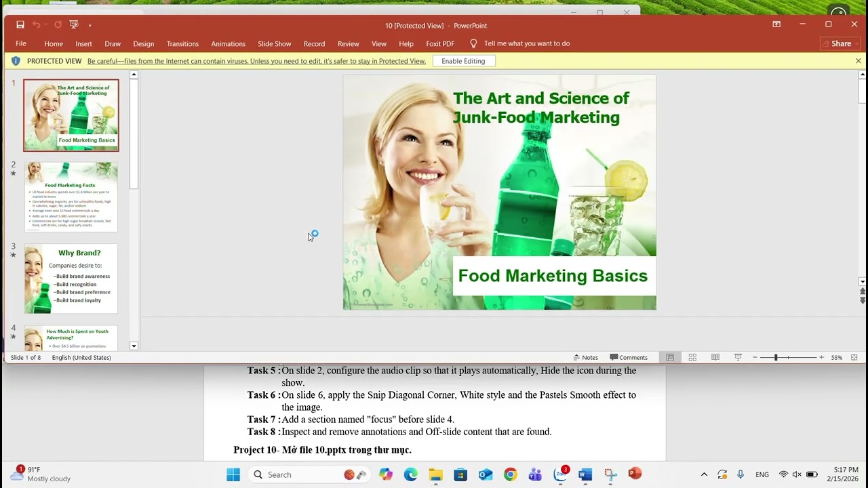868x488 pixels.
Task: Open the Design ribbon tab
Action: (x=144, y=43)
